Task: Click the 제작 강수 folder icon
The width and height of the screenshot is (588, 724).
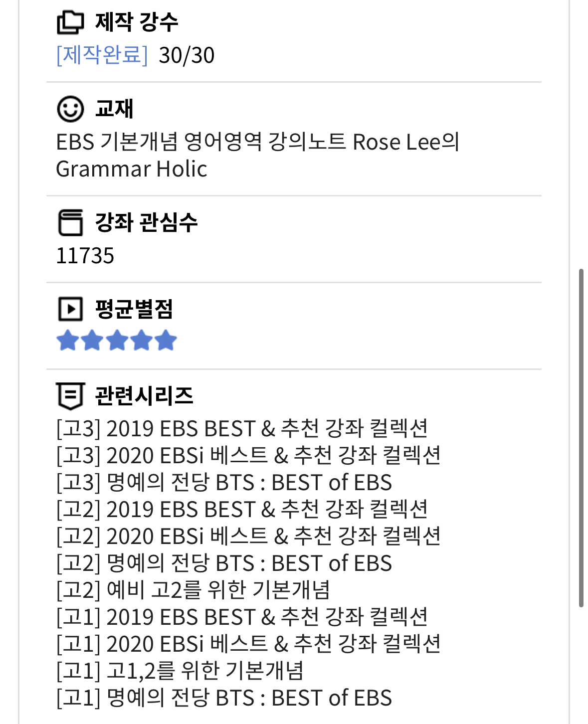Action: click(x=70, y=22)
